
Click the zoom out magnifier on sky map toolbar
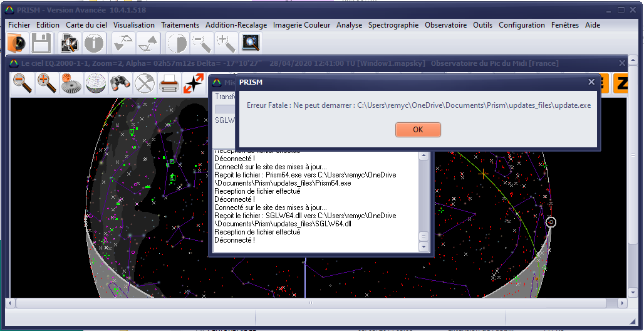pos(23,83)
